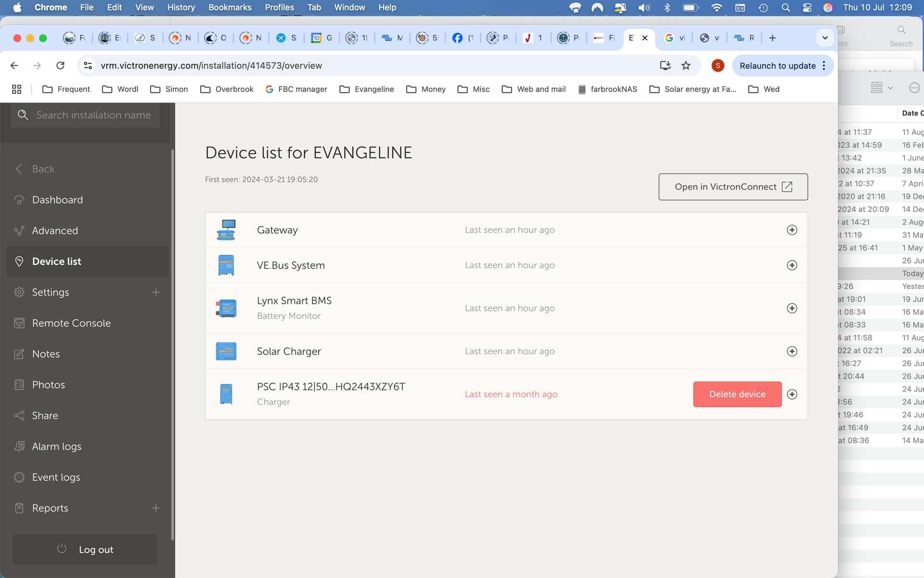Click the install app icon in address bar
Viewport: 924px width, 578px height.
(x=665, y=66)
